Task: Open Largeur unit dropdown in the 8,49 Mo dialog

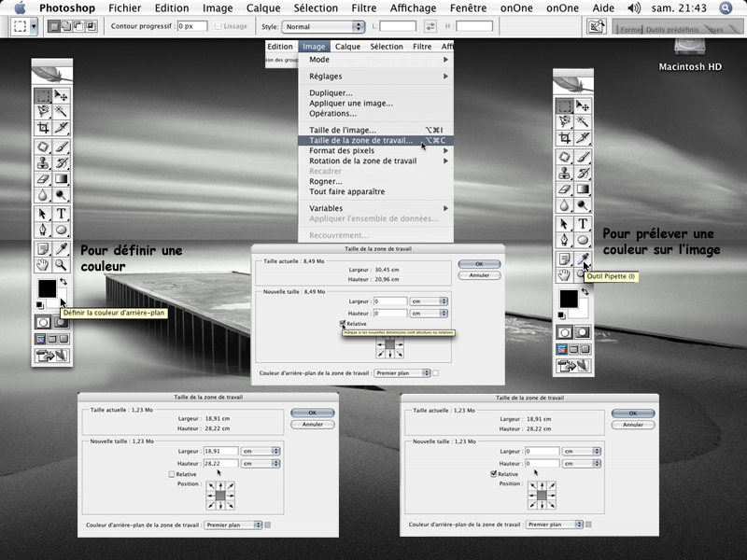Action: click(430, 301)
